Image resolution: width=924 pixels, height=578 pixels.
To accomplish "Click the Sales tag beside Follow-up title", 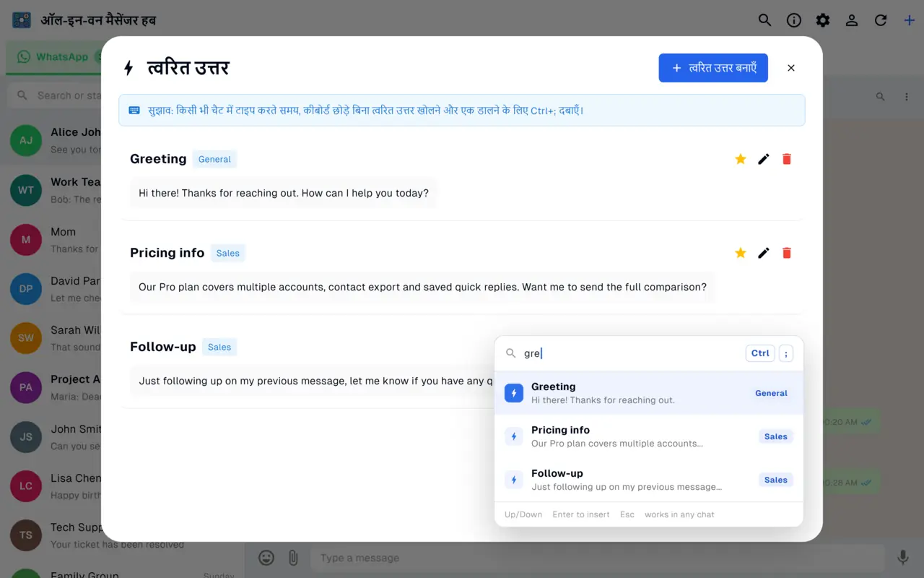I will 219,347.
